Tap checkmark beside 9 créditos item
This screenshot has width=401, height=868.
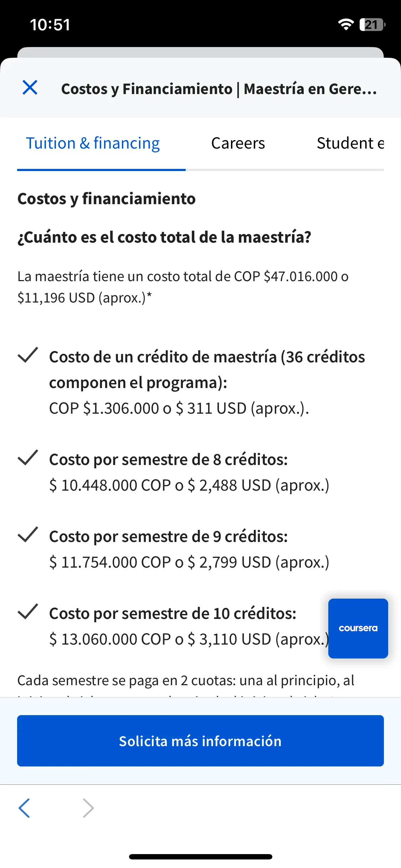tap(28, 534)
